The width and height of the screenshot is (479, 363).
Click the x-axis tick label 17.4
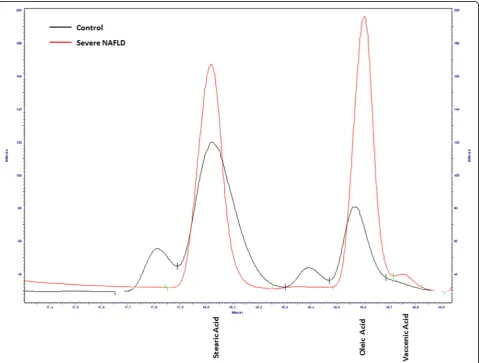click(49, 307)
